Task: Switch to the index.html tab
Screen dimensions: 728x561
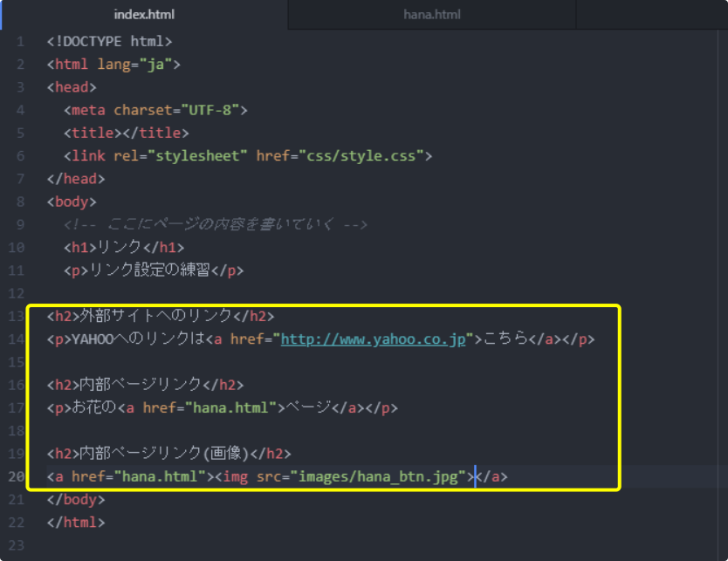Action: (144, 14)
